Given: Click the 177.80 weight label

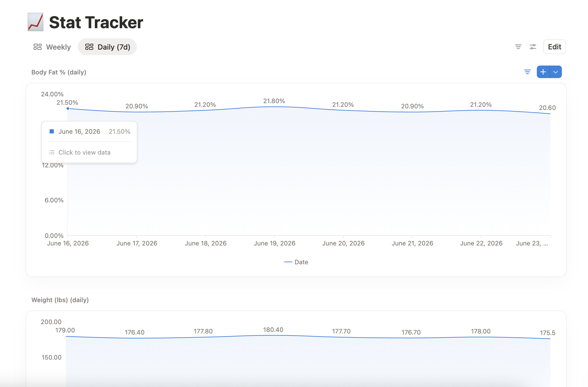Looking at the screenshot, I should click(x=203, y=331).
